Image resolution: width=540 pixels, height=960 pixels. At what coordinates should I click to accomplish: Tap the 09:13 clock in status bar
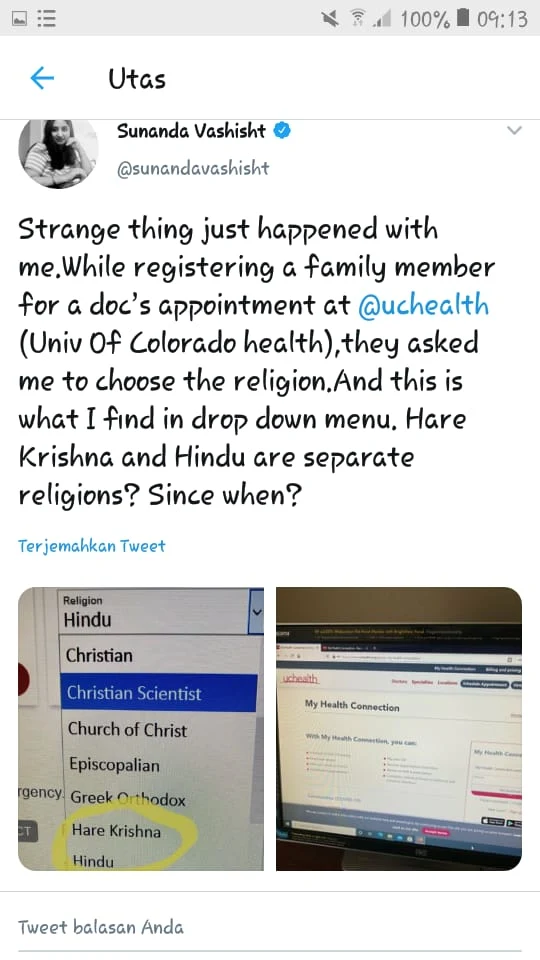[x=502, y=19]
